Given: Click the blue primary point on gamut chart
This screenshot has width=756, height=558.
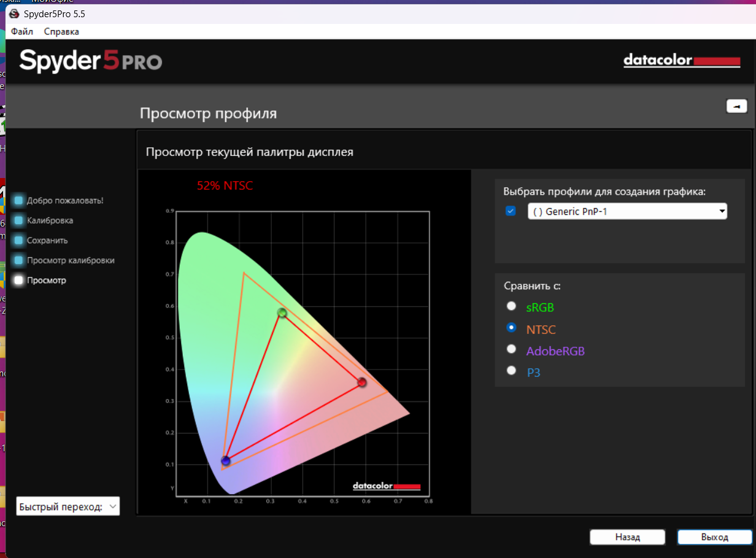Looking at the screenshot, I should [226, 460].
